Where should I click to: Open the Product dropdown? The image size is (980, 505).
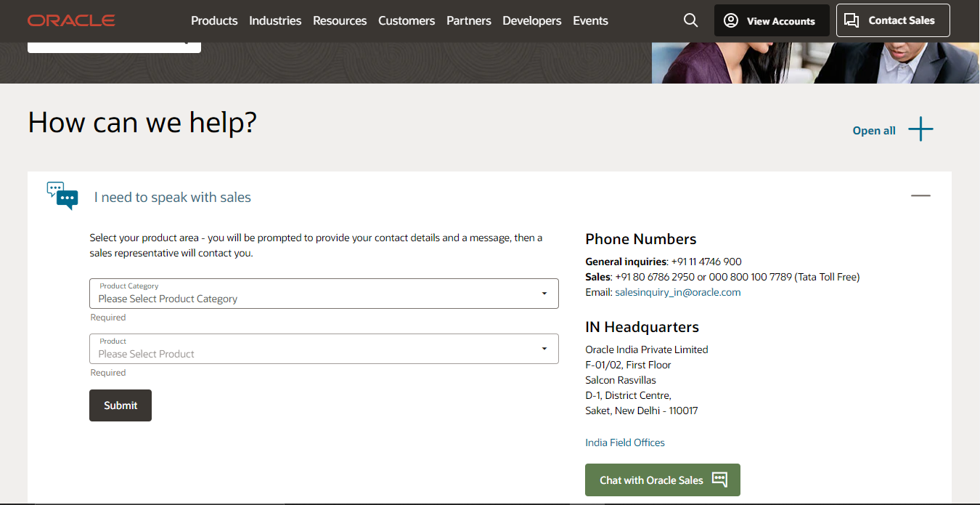pyautogui.click(x=324, y=349)
